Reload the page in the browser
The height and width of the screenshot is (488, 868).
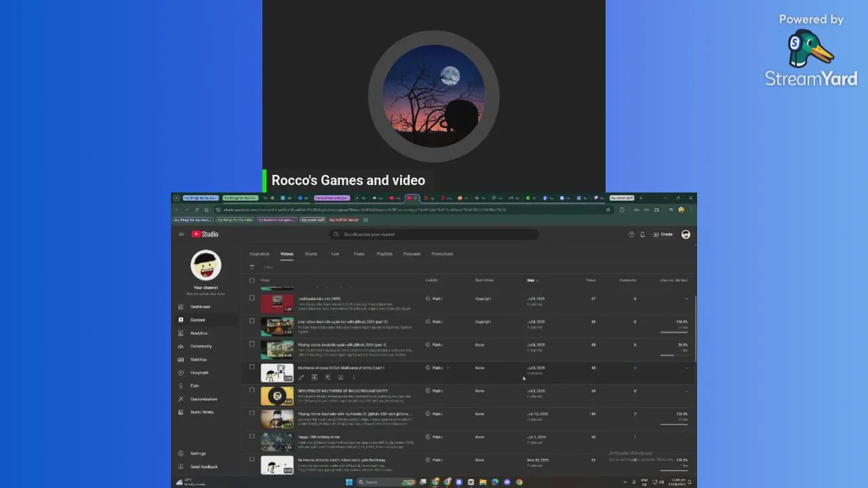coord(197,210)
